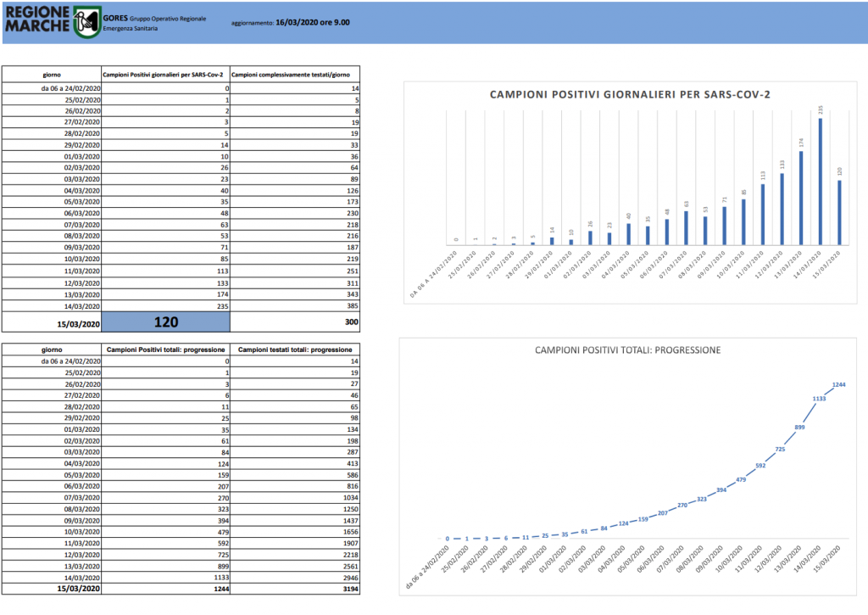This screenshot has height=615, width=868.
Task: Click the 1034 total tested cell
Action: coord(295,498)
